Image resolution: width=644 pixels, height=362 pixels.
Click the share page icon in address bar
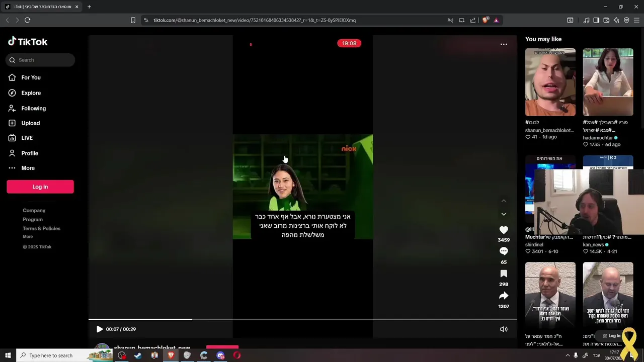click(x=473, y=20)
